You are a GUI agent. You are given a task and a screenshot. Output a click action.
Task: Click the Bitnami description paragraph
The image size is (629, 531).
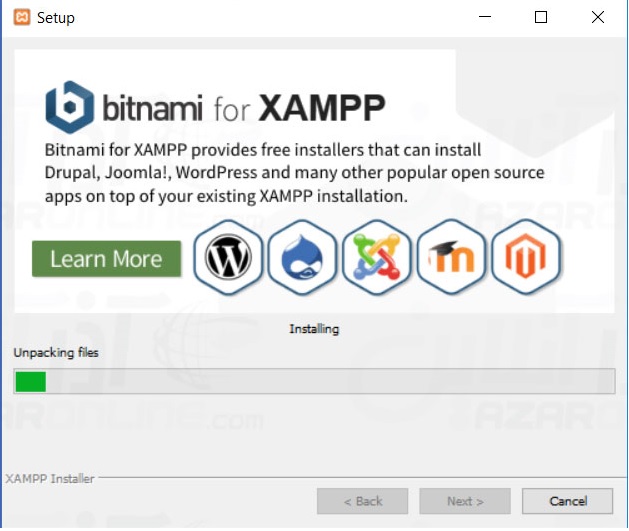[x=294, y=173]
